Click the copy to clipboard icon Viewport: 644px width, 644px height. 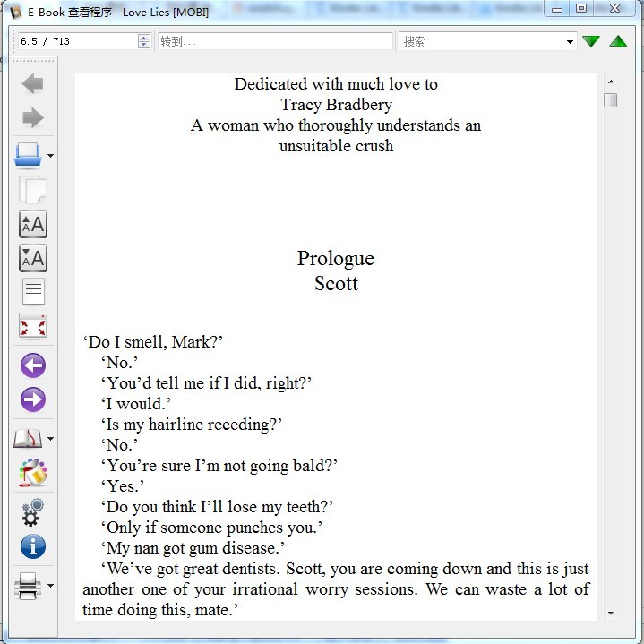click(32, 191)
